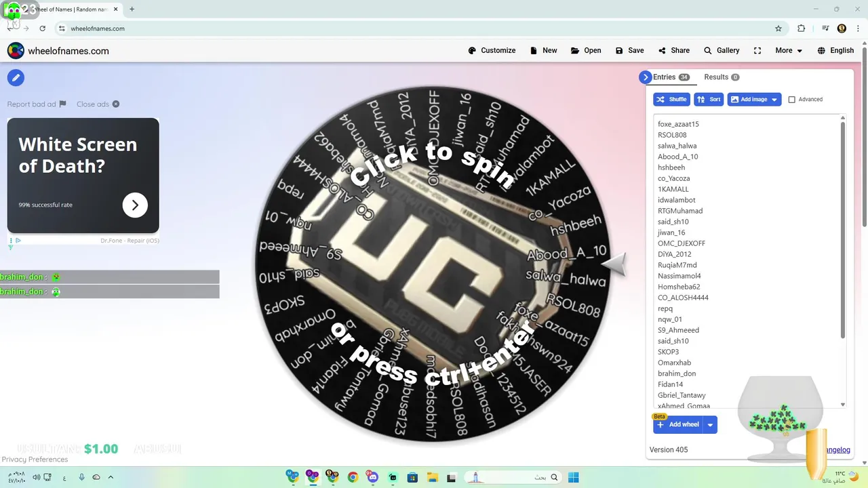Open File Explorer from taskbar
Screen dimensions: 868x488
(x=432, y=477)
